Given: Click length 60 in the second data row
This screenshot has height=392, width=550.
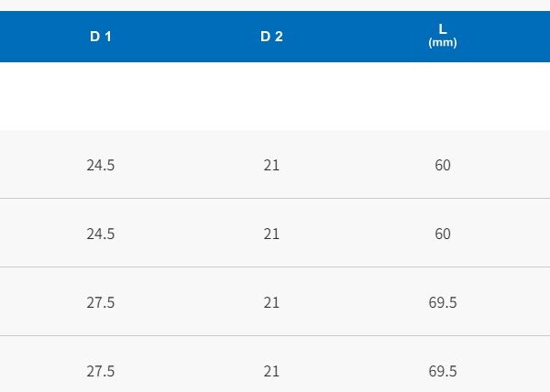Looking at the screenshot, I should point(443,234).
